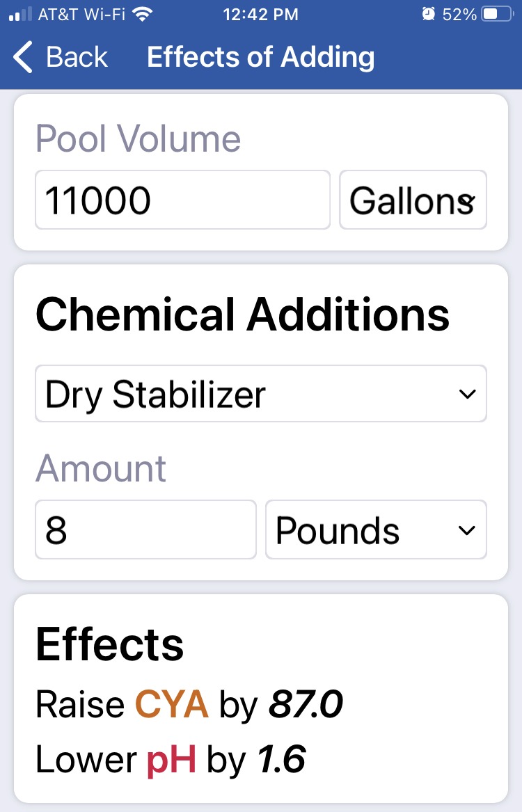Screen dimensions: 522x812
Task: Tap the red pH link in Effects
Action: [x=171, y=760]
